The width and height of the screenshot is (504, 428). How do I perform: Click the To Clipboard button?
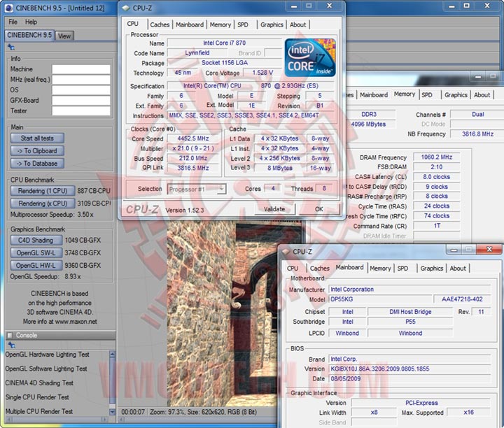point(37,151)
